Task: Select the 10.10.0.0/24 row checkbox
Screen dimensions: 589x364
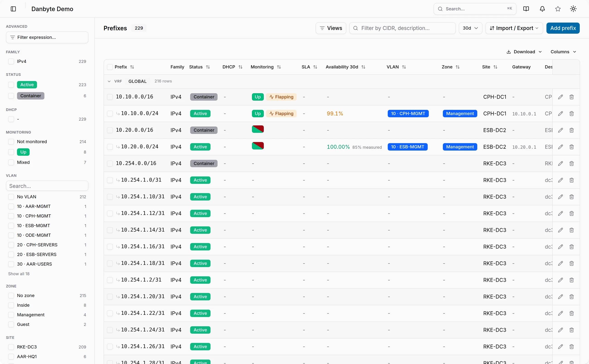Action: 110,114
